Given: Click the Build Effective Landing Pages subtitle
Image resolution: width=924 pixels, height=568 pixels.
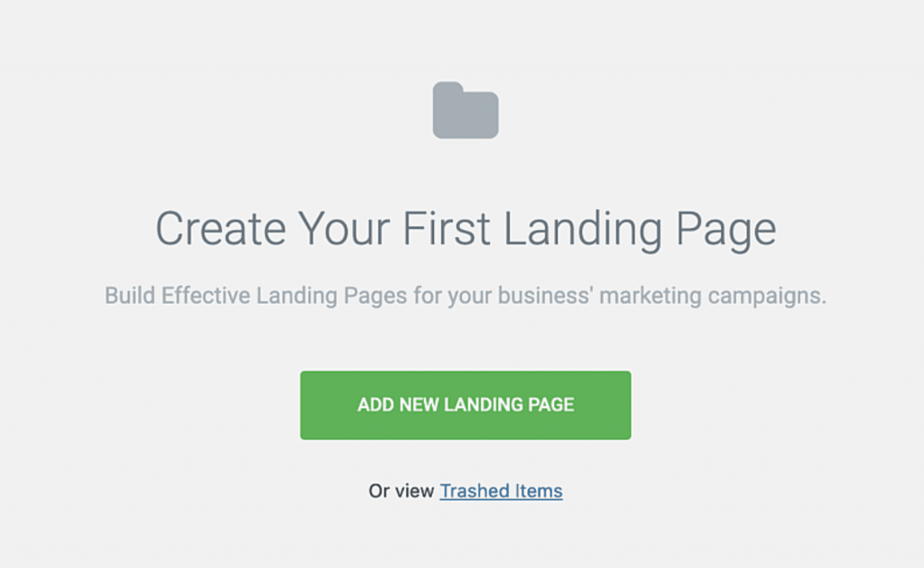Looking at the screenshot, I should (x=466, y=296).
